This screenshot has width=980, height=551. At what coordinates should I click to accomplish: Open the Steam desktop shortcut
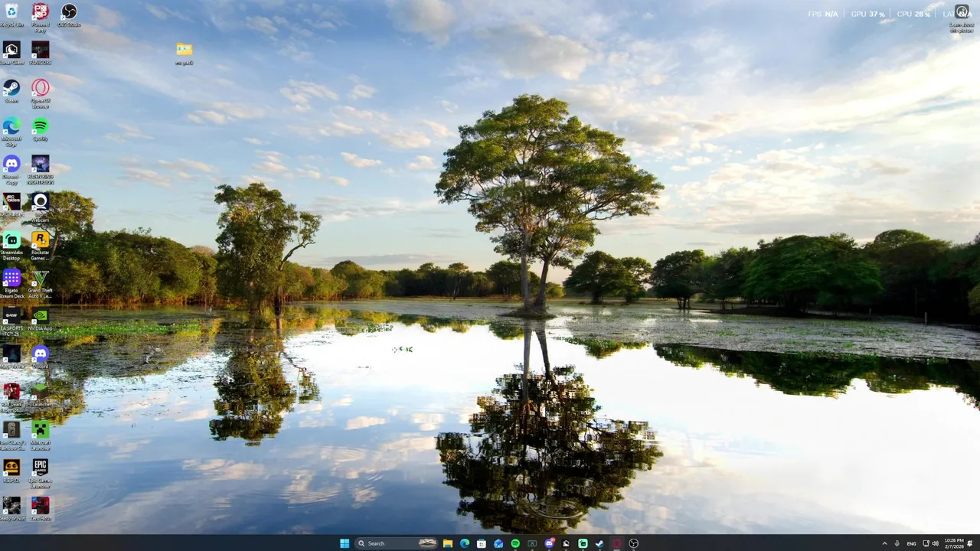(x=11, y=91)
